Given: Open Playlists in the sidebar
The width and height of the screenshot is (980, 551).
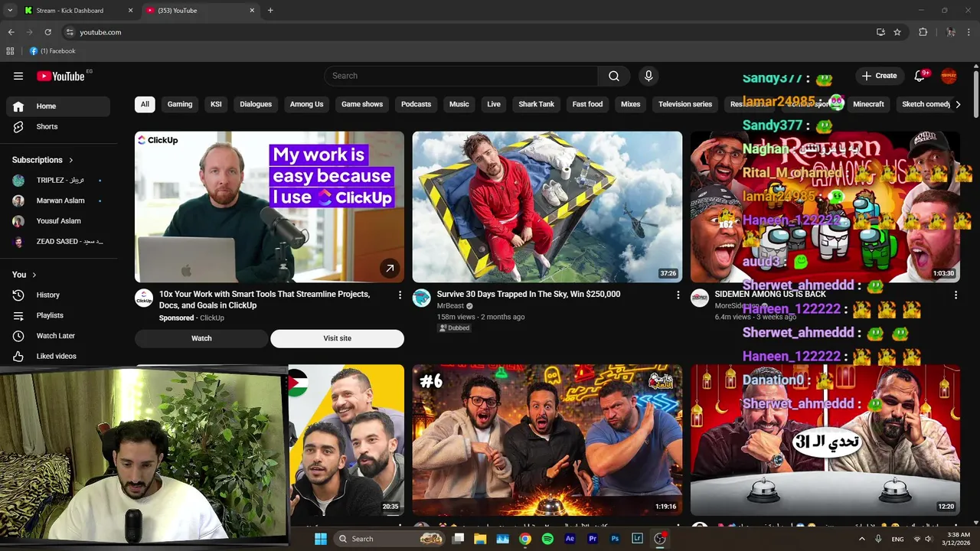Looking at the screenshot, I should pos(58,315).
